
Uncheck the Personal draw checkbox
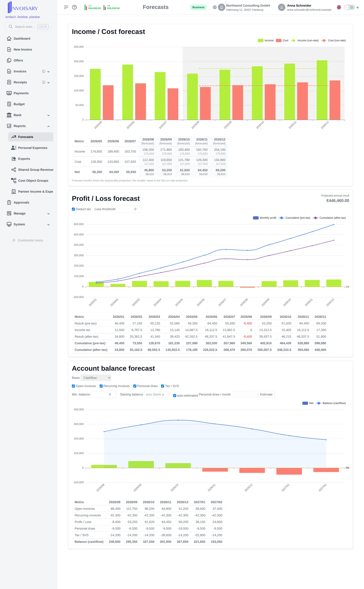tap(135, 386)
